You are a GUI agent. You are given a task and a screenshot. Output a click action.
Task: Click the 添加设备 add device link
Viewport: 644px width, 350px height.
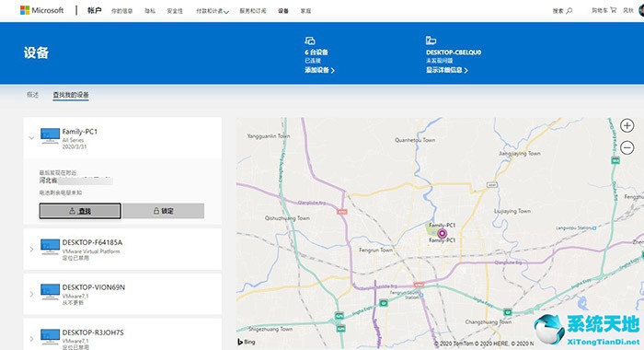pyautogui.click(x=319, y=70)
